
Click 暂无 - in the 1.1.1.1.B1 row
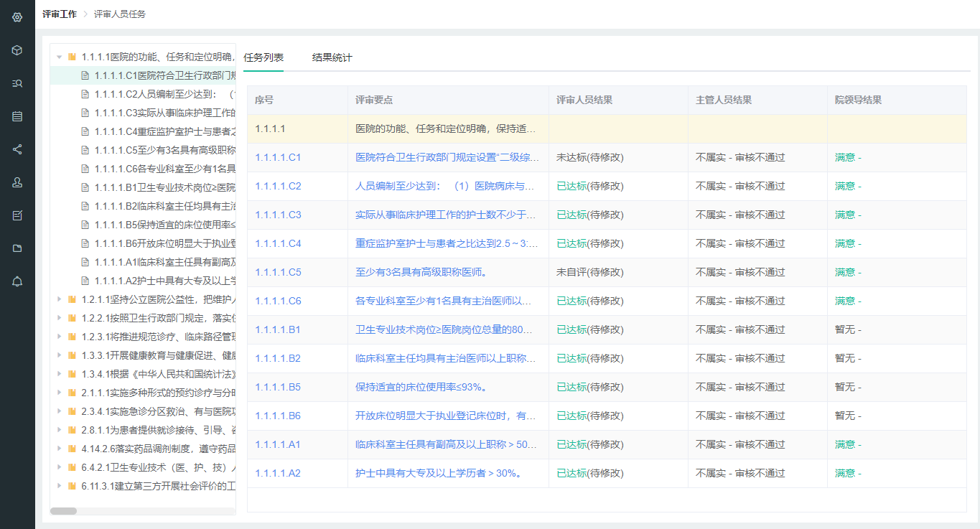coord(848,329)
